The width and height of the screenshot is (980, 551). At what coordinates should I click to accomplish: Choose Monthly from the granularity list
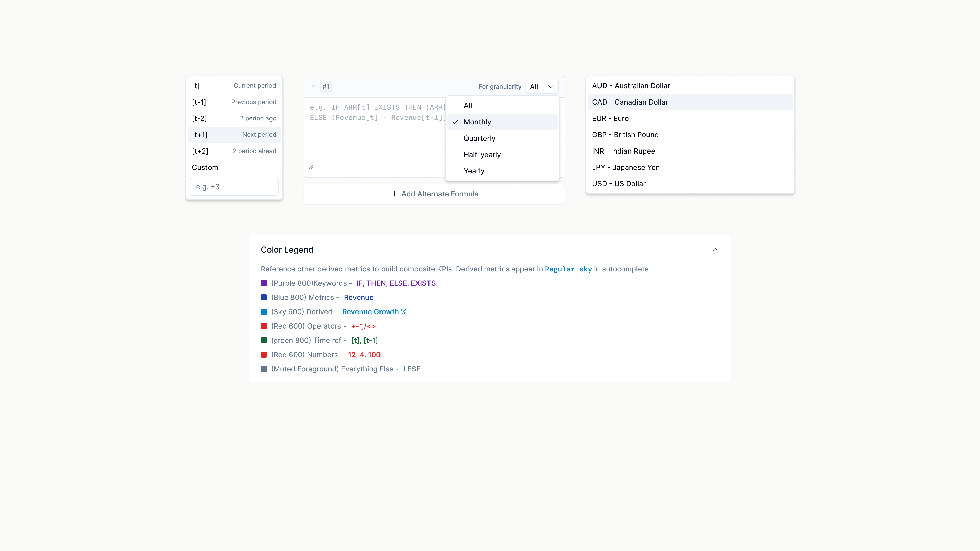502,122
